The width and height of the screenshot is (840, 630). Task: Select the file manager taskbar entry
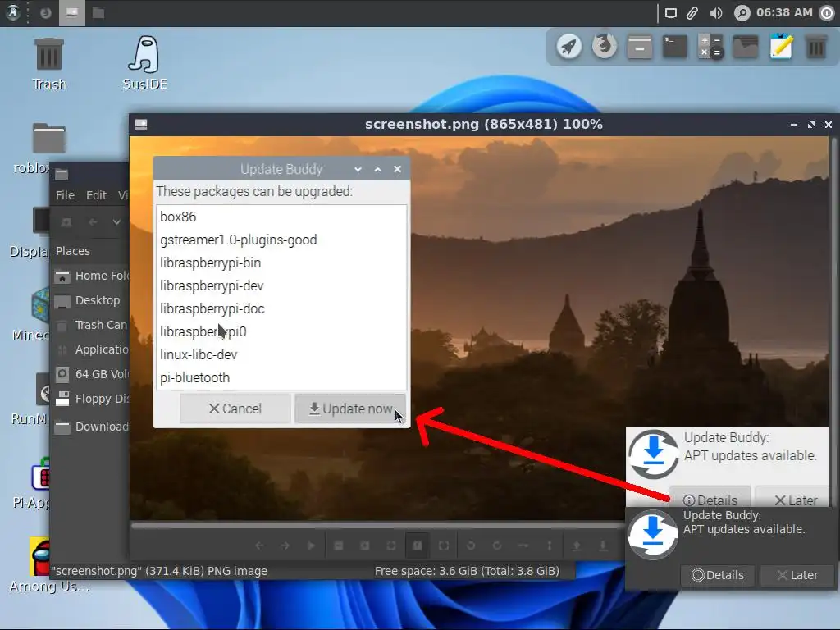98,13
